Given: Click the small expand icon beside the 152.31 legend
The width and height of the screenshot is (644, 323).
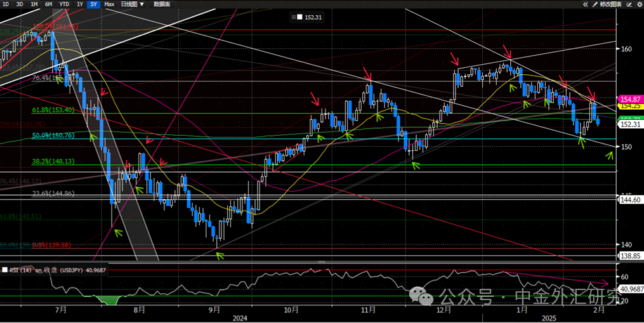Looking at the screenshot, I should click(294, 17).
